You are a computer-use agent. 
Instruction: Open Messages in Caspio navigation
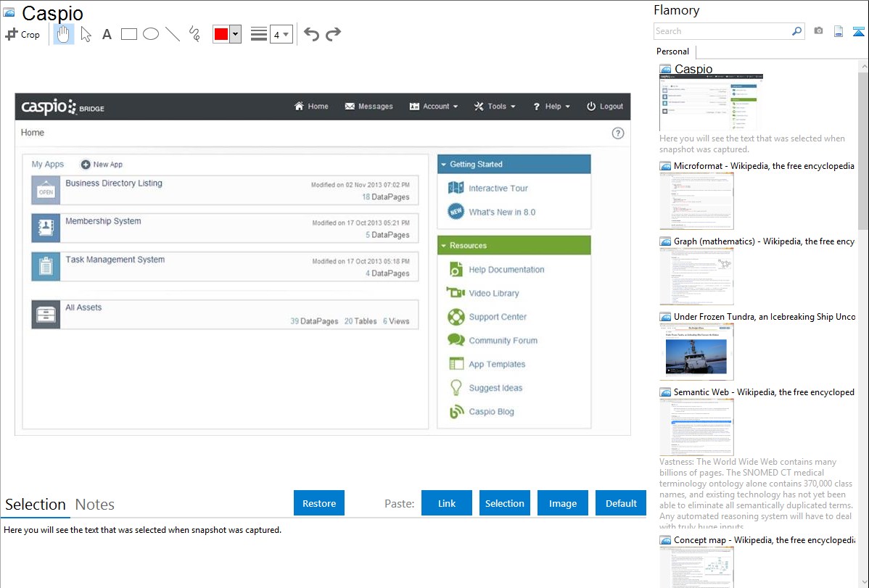(x=368, y=107)
